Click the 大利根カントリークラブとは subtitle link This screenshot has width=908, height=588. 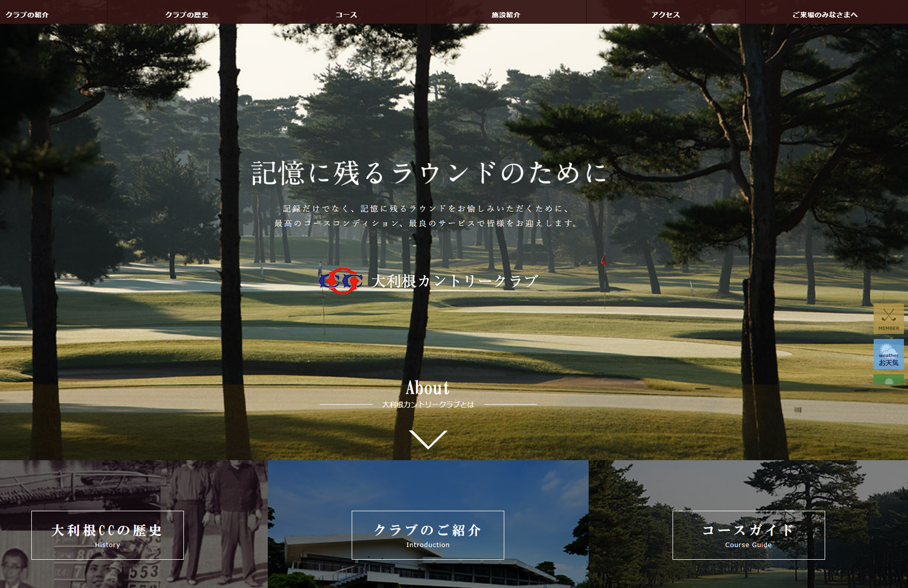point(428,405)
